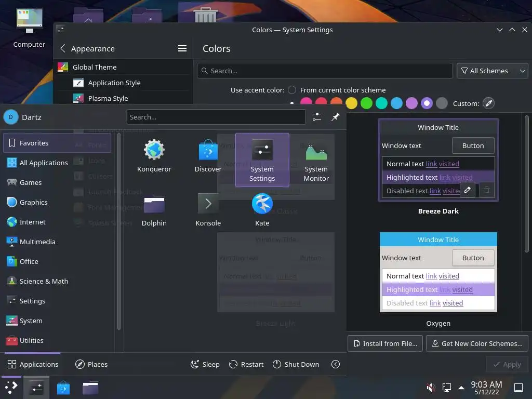Open Plasma Style settings

click(x=123, y=98)
